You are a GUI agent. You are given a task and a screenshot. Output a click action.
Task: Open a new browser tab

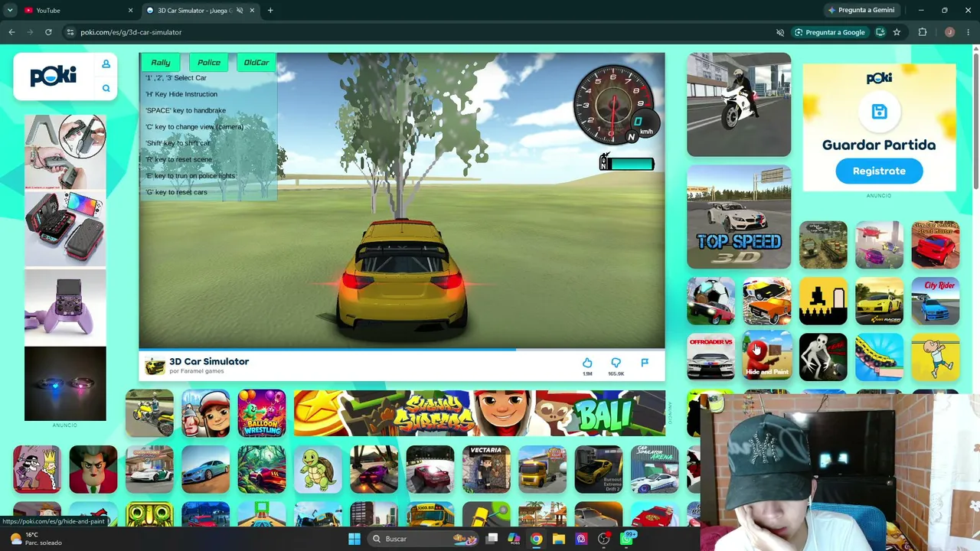pos(270,11)
